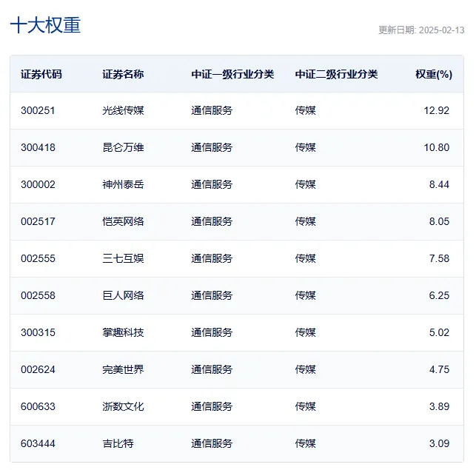Click 通信服务 in the 昆仑万维 row

212,147
